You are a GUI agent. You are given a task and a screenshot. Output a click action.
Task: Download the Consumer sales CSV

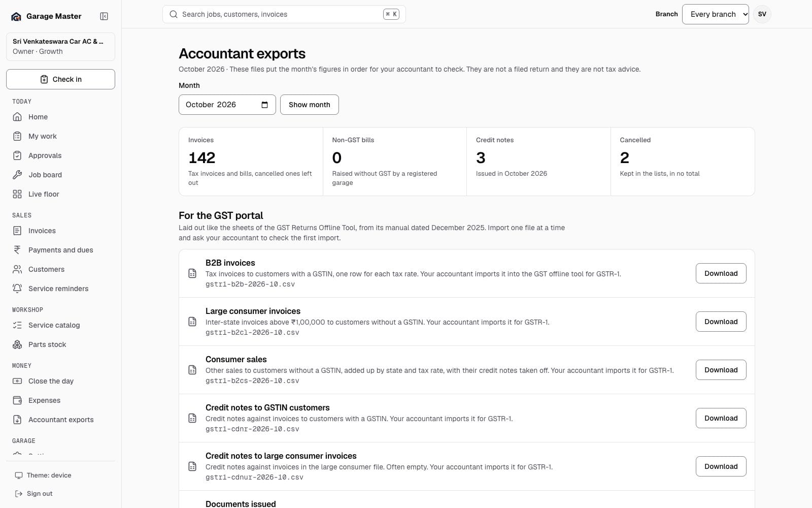tap(721, 370)
